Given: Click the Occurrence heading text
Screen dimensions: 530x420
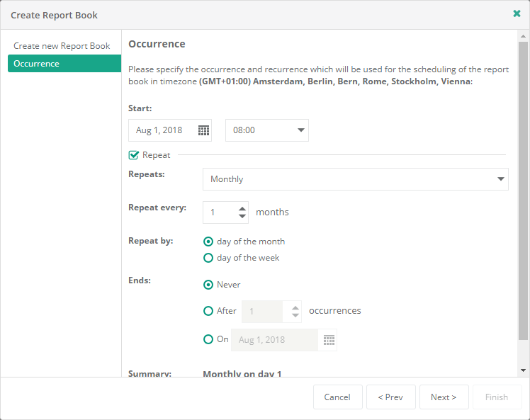Looking at the screenshot, I should [x=157, y=44].
